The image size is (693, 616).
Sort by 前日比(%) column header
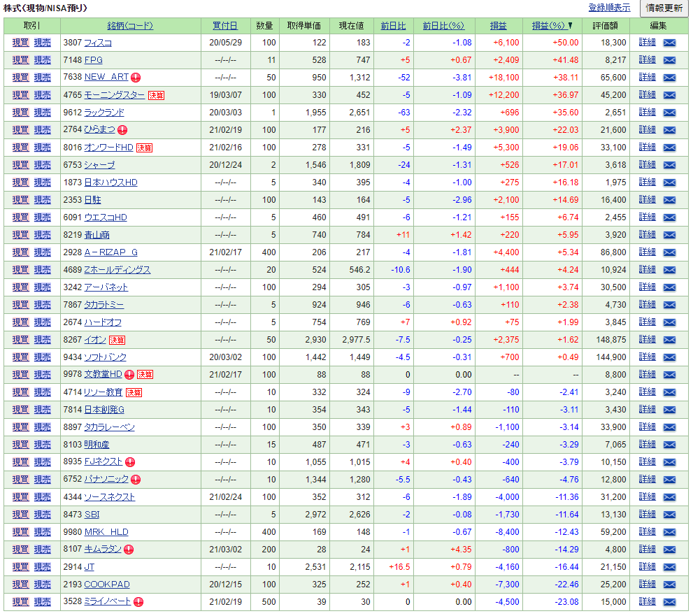coord(444,26)
